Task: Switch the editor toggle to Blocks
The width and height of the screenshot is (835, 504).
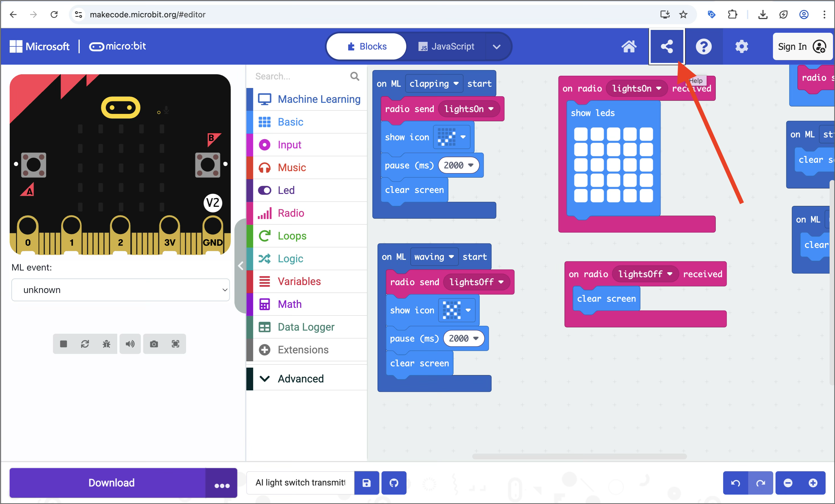Action: [x=366, y=46]
